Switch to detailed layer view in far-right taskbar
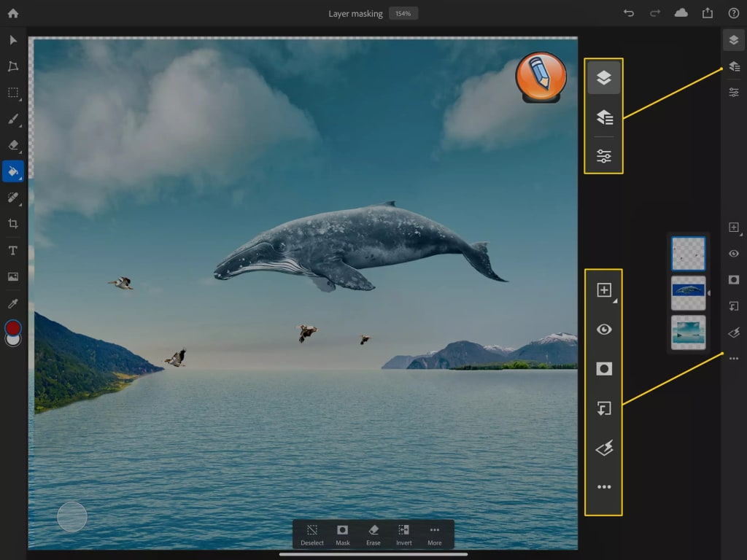Image resolution: width=747 pixels, height=560 pixels. pos(734,66)
